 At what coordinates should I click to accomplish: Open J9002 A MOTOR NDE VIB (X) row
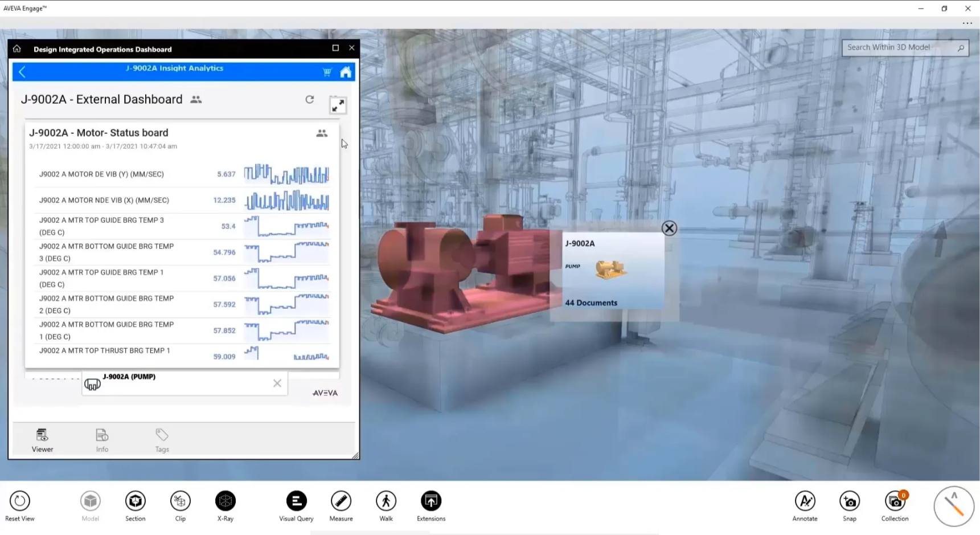[x=182, y=201]
